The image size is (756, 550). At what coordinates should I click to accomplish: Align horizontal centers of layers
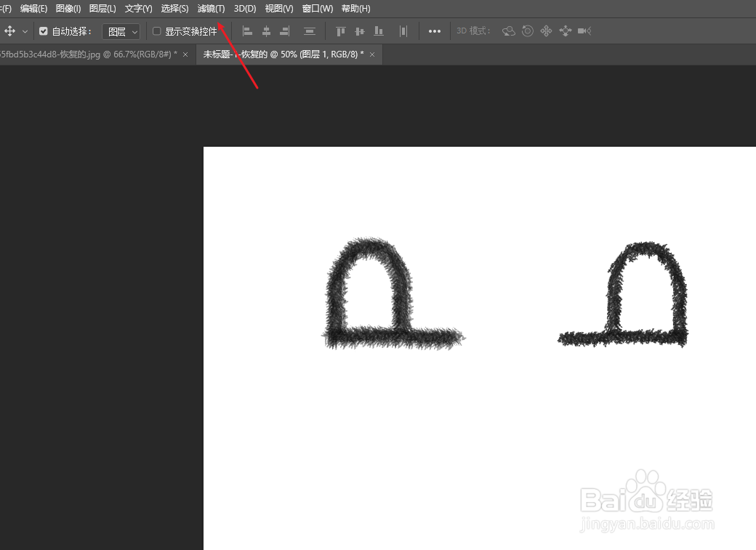[266, 31]
